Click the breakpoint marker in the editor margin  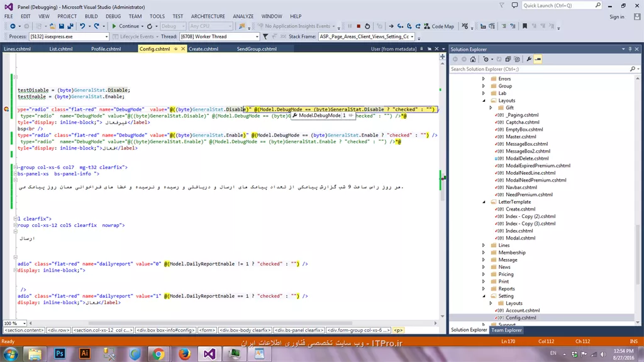6,109
